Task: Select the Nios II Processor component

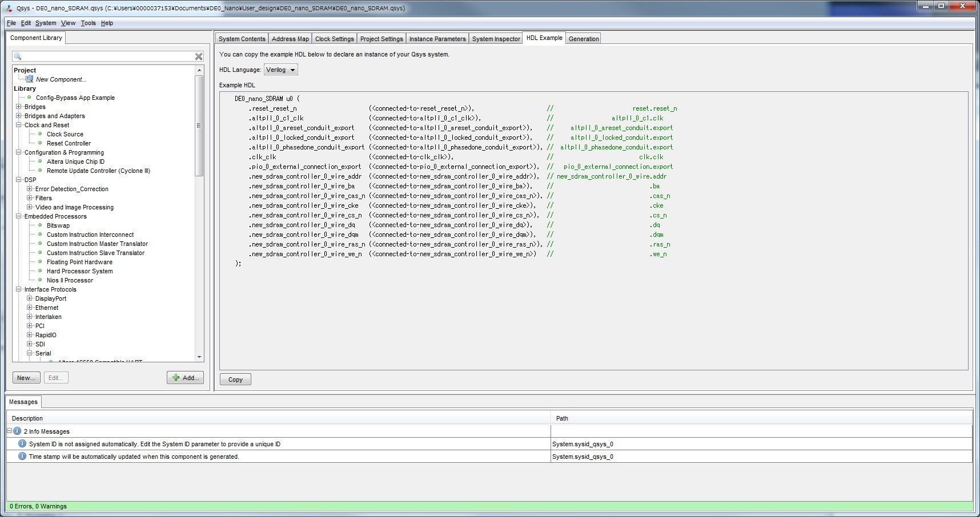Action: (x=70, y=280)
